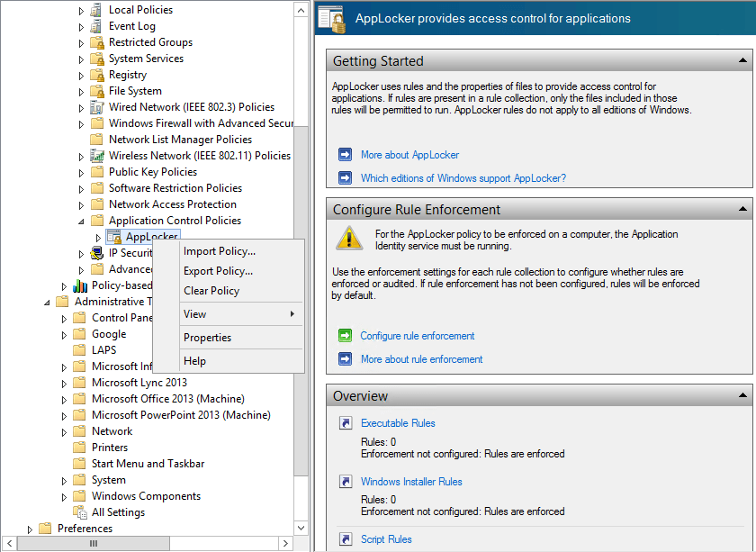Click the Windows Installer Rules icon

click(346, 482)
